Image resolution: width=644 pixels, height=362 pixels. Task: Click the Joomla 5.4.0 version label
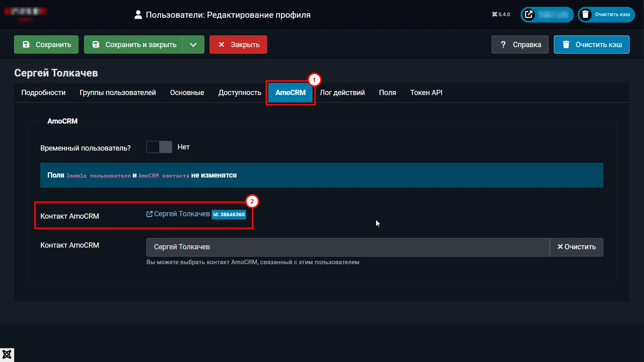click(x=501, y=14)
